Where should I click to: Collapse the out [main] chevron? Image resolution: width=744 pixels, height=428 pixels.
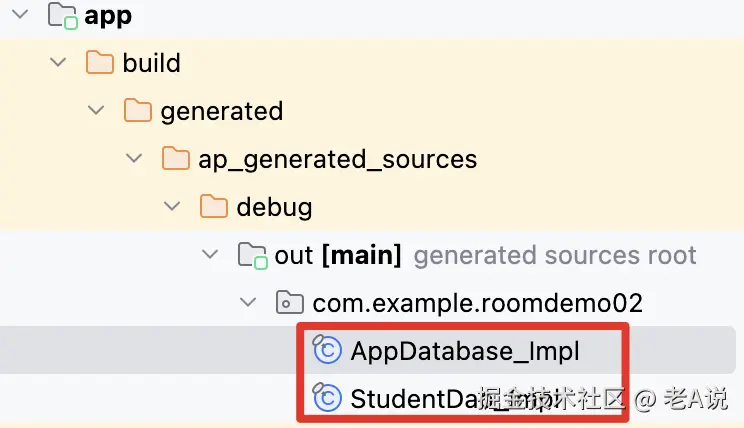(210, 255)
